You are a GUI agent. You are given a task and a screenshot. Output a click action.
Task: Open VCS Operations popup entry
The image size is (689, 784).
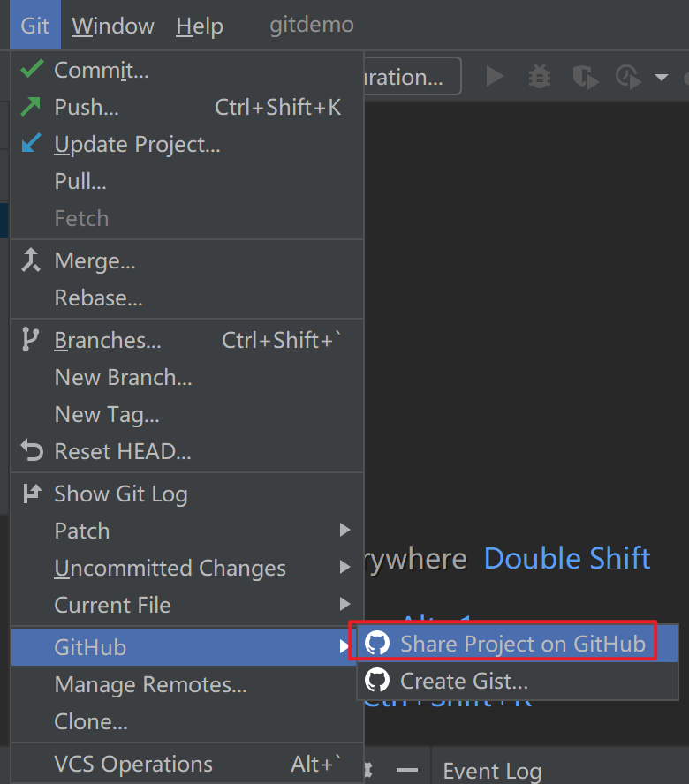(187, 764)
